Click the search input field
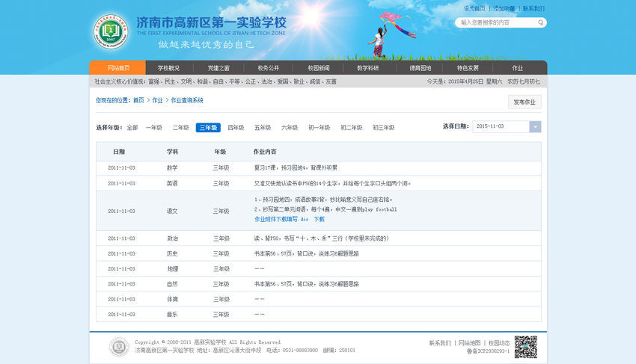 tap(495, 23)
